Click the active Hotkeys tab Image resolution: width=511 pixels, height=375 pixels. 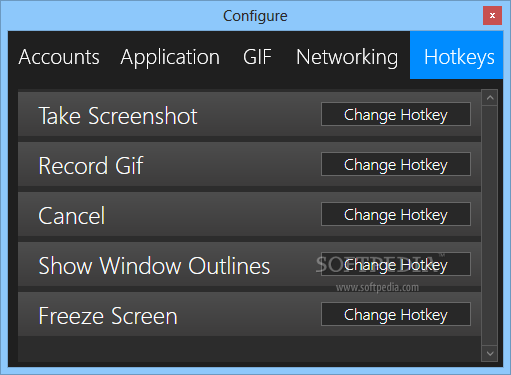point(456,55)
